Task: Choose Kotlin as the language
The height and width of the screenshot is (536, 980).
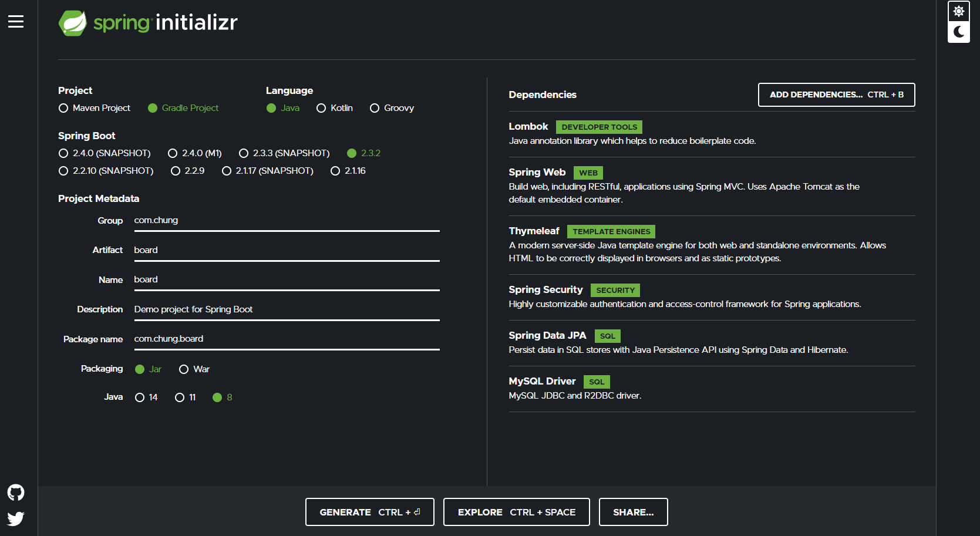Action: 335,108
